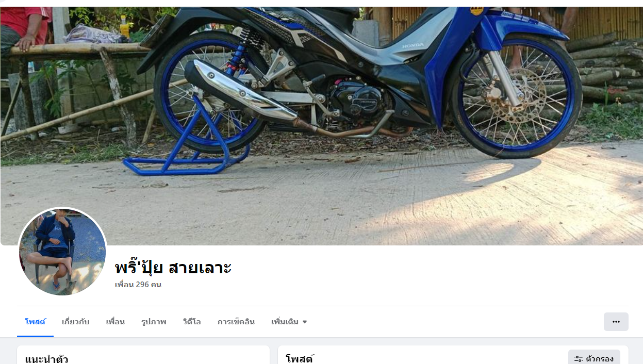The width and height of the screenshot is (643, 364).
Task: Click the profile name พริ๊'ปุ้ย สายเลาะ
Action: coord(173,268)
